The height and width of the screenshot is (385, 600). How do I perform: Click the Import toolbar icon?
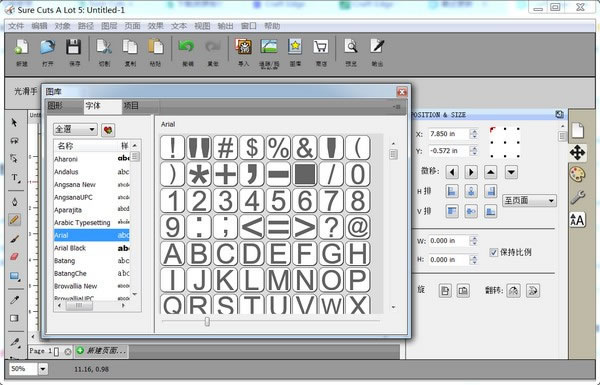(243, 47)
